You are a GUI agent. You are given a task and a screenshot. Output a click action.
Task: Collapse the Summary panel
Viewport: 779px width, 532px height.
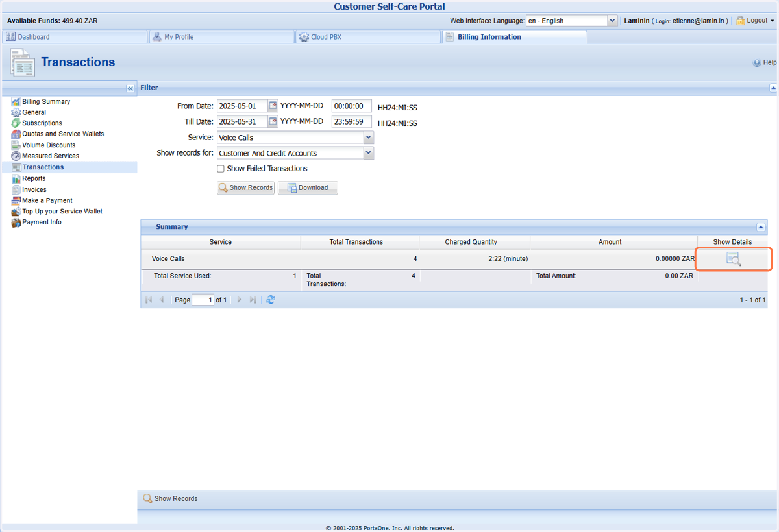tap(761, 227)
